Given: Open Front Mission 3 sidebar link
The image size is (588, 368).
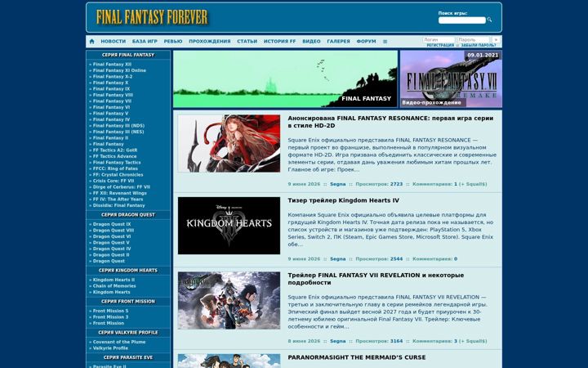Looking at the screenshot, I should (x=110, y=317).
